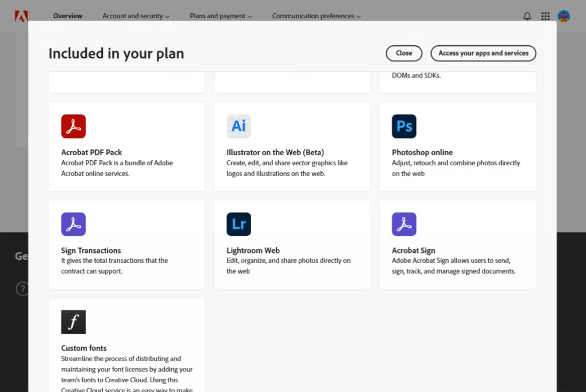Expand the Account and security menu
586x392 pixels.
pyautogui.click(x=136, y=16)
